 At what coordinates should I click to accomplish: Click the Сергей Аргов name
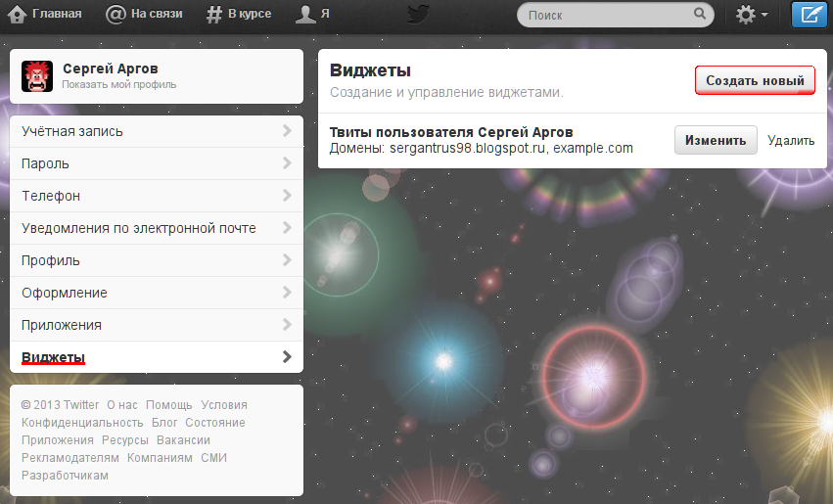(111, 69)
